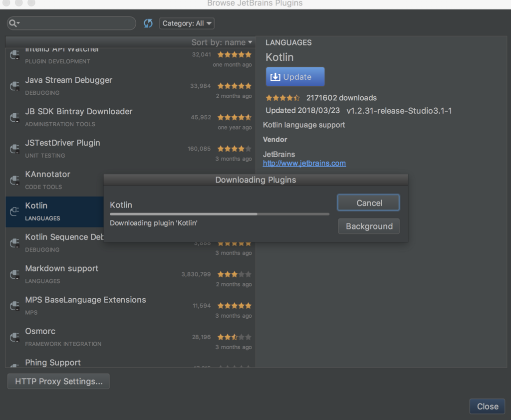The width and height of the screenshot is (511, 420).
Task: Click the Kotlin detail panel star rating
Action: 282,98
